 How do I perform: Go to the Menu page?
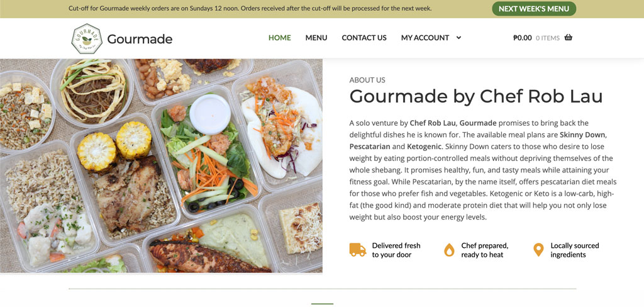(316, 38)
